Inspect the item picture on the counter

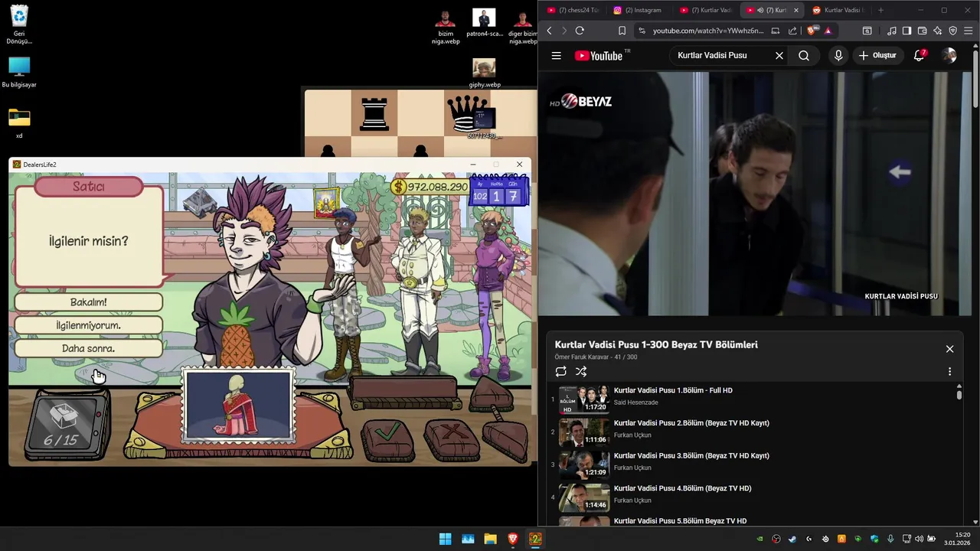[239, 406]
